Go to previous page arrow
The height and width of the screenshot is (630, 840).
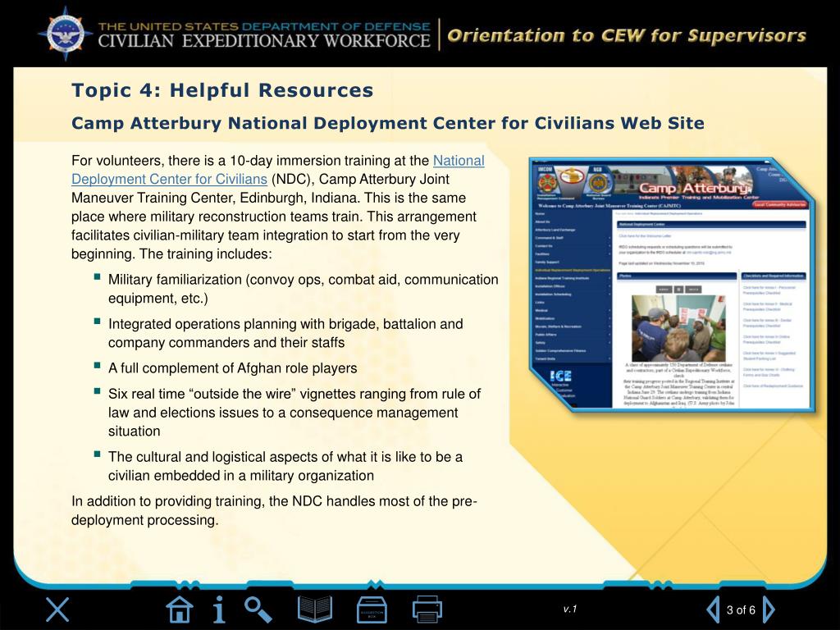[713, 609]
